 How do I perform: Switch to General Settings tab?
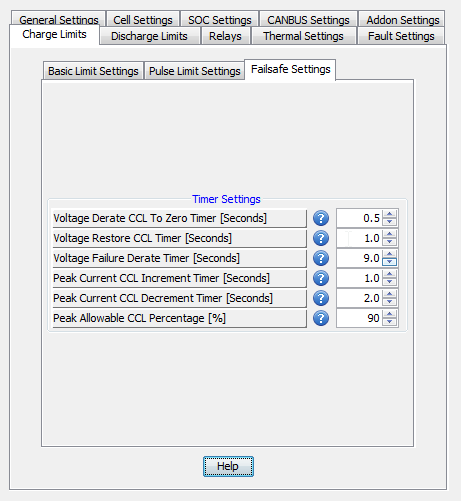59,19
